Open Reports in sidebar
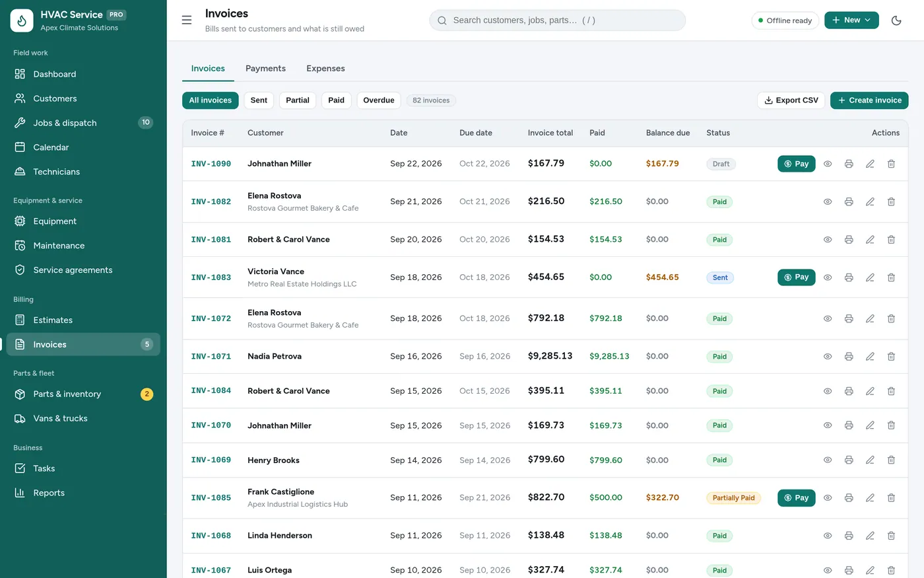Screen dimensions: 924x578 click(83, 493)
